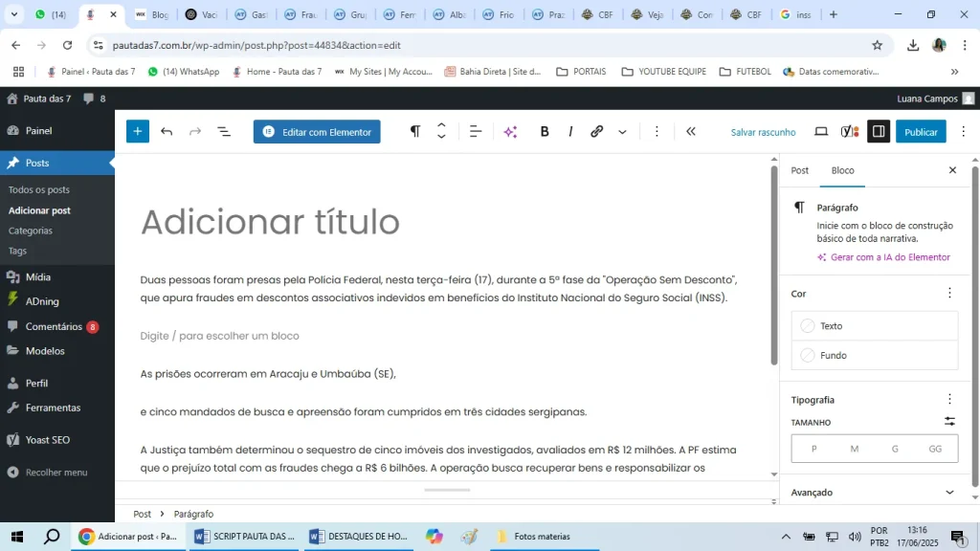Open Tags submenu item
980x551 pixels.
[x=17, y=252]
